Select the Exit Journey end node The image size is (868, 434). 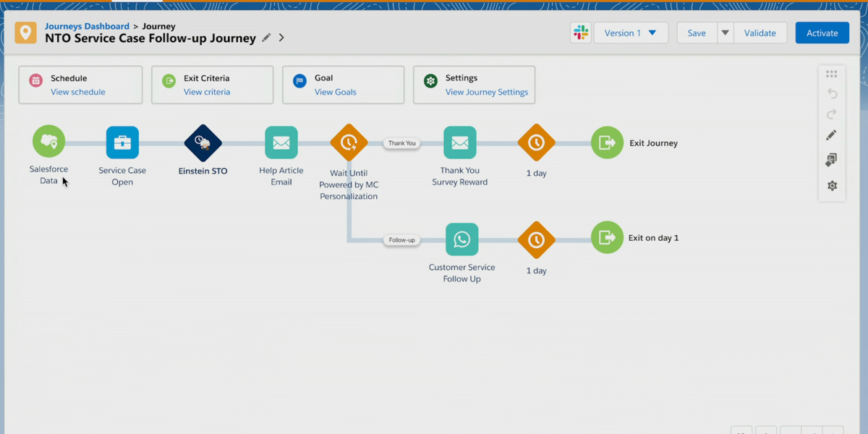click(x=607, y=142)
